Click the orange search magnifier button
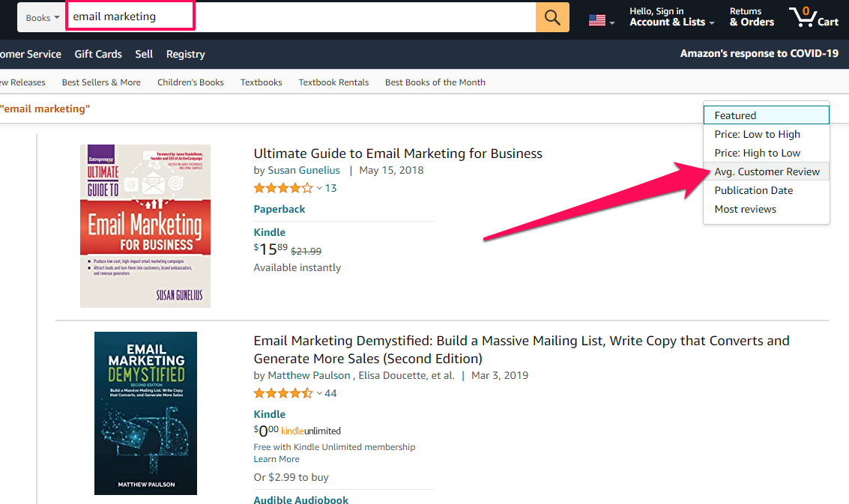The image size is (849, 504). tap(552, 17)
